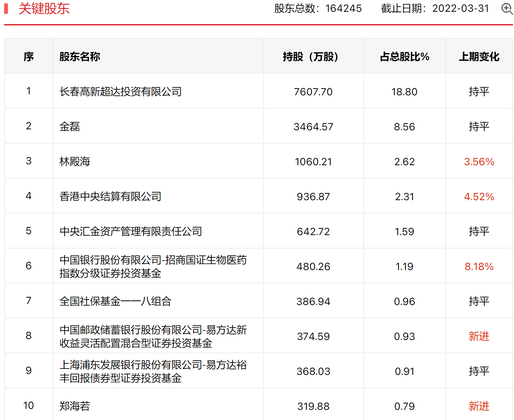Screen dimensions: 514x420
Task: Click 持平 in the 全国社保基金 row
Action: [x=479, y=301]
